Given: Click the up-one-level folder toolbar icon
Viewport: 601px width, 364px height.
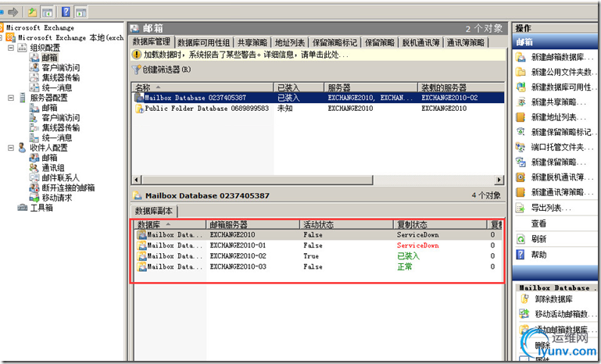Looking at the screenshot, I should click(32, 12).
